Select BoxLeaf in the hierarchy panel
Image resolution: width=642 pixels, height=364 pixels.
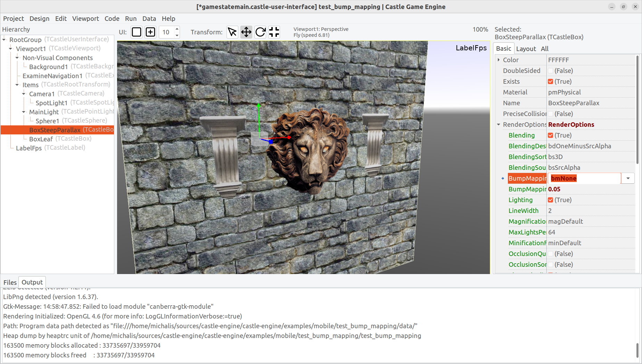(41, 139)
